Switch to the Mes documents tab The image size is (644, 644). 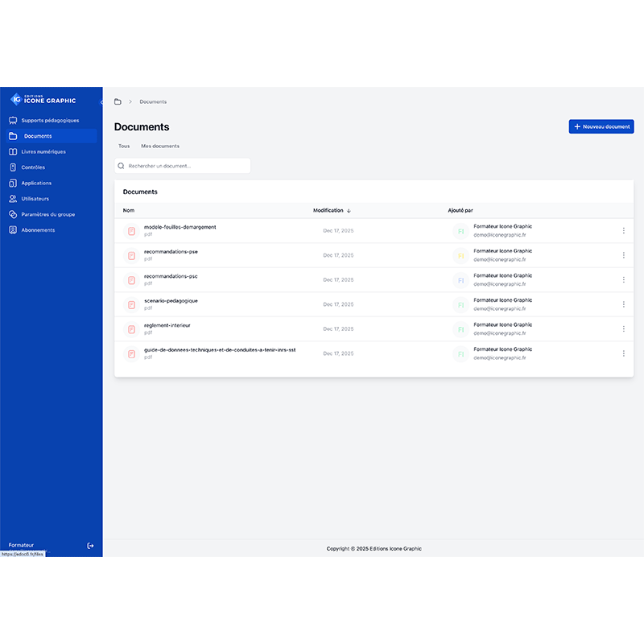click(160, 146)
